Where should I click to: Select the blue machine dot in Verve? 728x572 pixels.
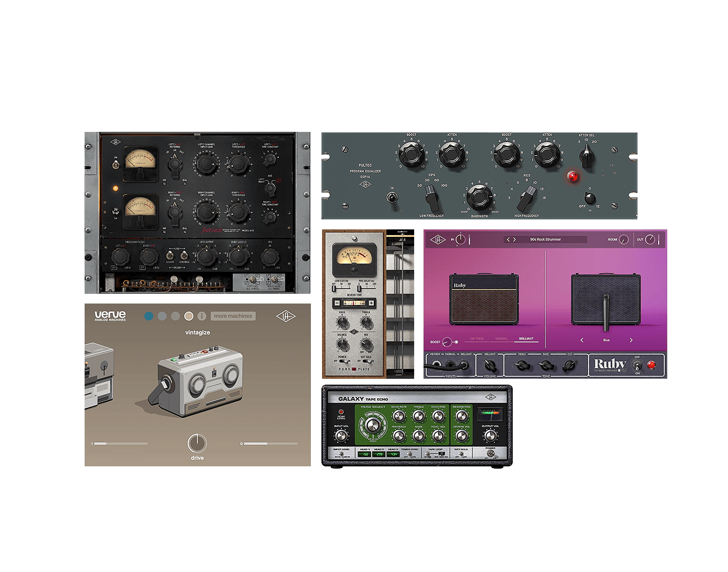tap(148, 316)
